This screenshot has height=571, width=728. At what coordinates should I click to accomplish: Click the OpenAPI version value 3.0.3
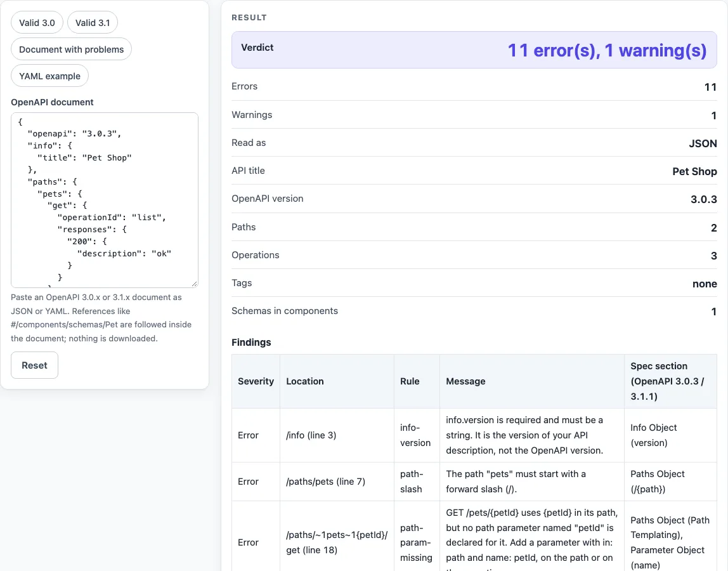703,199
